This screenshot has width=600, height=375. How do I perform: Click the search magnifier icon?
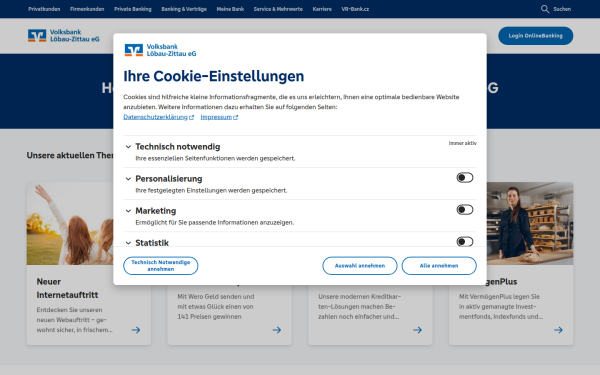tap(545, 9)
